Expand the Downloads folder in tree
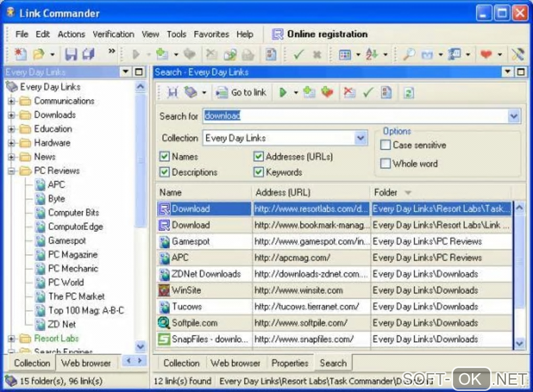The width and height of the screenshot is (533, 392). [11, 115]
